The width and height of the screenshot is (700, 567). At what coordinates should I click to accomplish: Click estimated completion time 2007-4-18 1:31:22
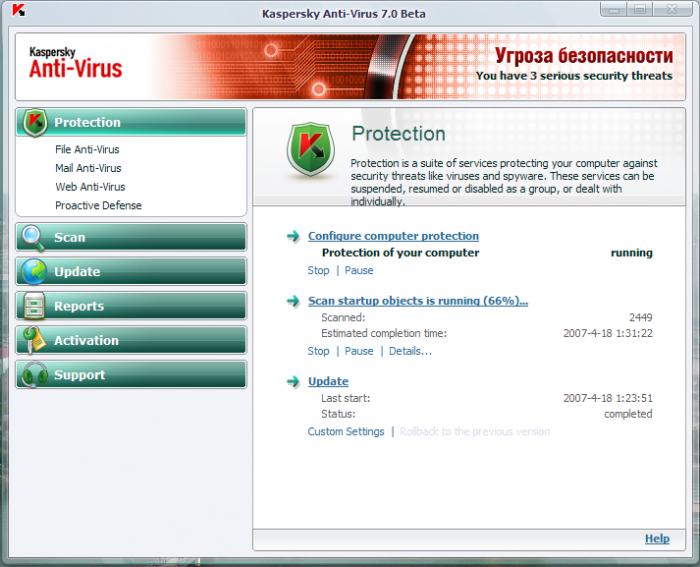tap(608, 334)
